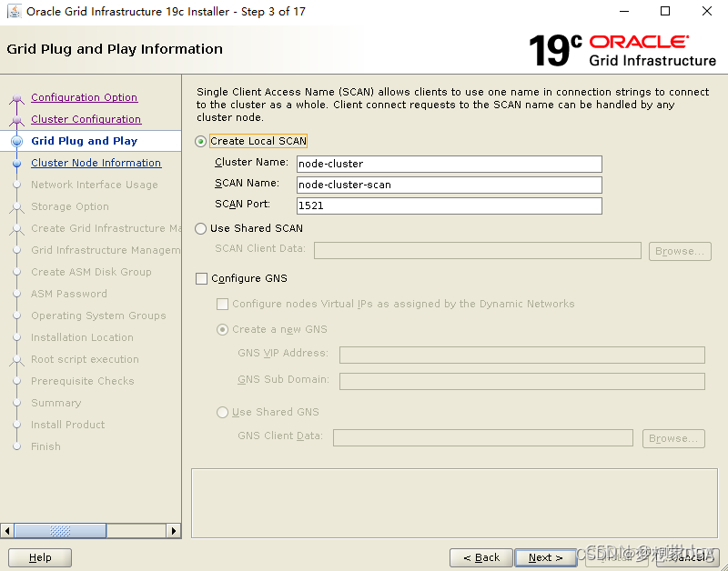This screenshot has width=728, height=571.
Task: Open Cluster Node Information step link
Action: point(96,163)
